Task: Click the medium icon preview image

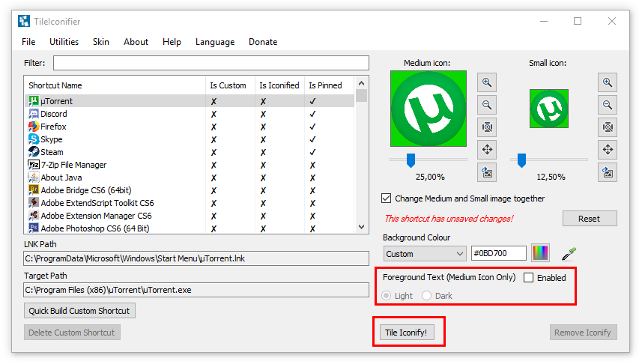Action: (x=428, y=109)
